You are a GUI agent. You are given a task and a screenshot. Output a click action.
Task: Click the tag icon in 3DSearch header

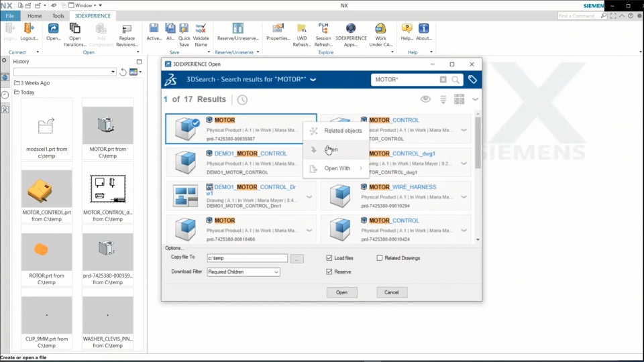(472, 80)
